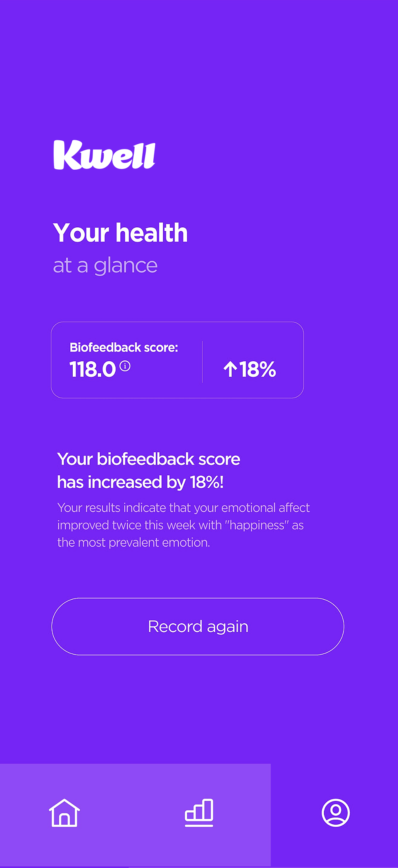The height and width of the screenshot is (868, 398).
Task: Click the Record again button
Action: pyautogui.click(x=198, y=626)
